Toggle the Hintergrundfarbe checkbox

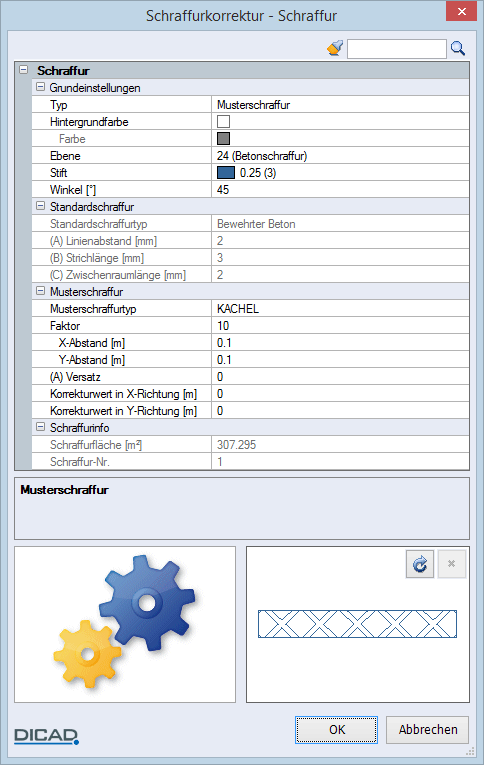point(223,121)
